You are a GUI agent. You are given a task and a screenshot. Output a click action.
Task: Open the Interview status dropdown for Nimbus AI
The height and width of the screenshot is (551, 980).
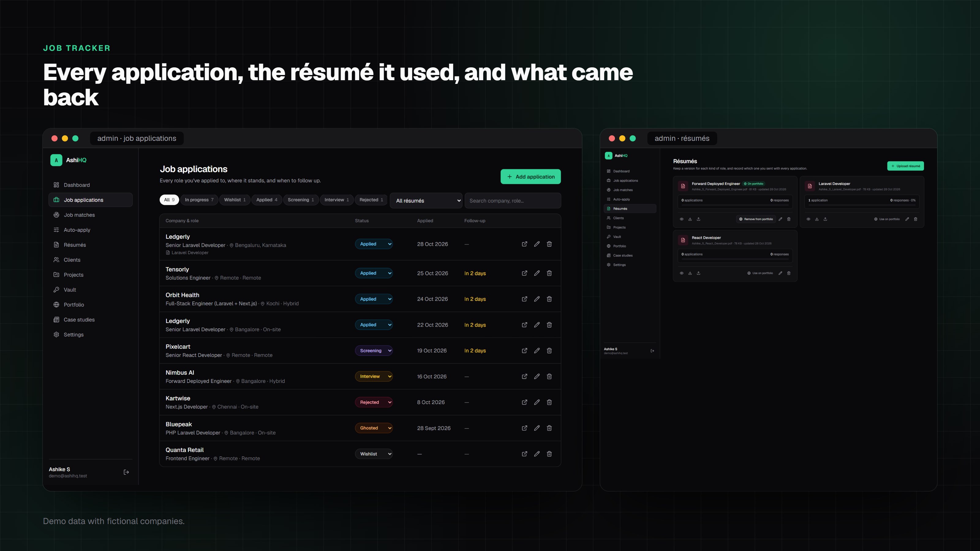374,377
